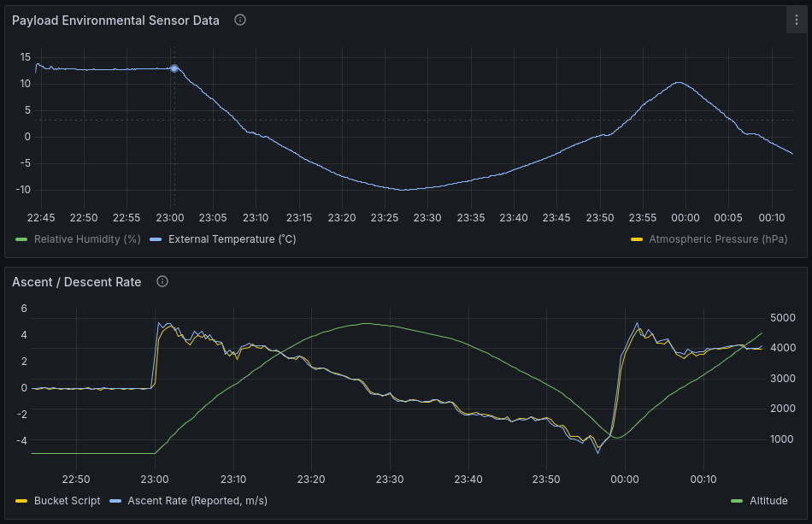The height and width of the screenshot is (524, 812).
Task: Toggle the Bucket Script series legend label
Action: pyautogui.click(x=67, y=501)
